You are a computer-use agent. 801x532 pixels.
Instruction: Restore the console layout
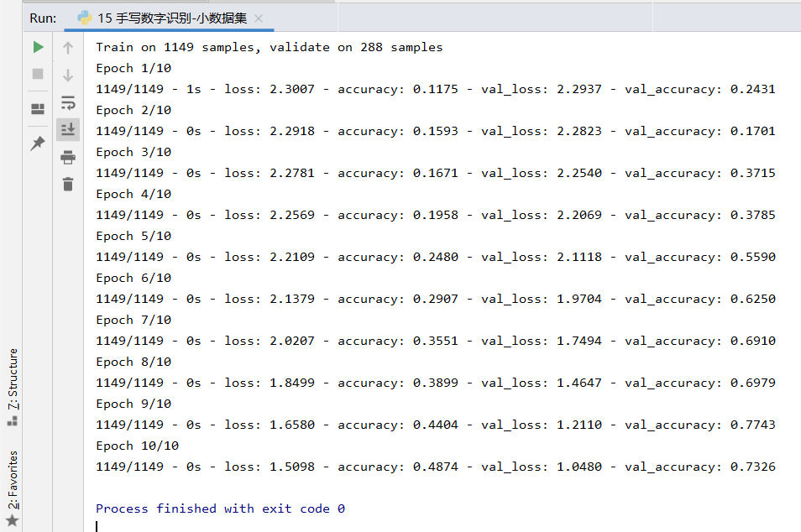click(38, 109)
